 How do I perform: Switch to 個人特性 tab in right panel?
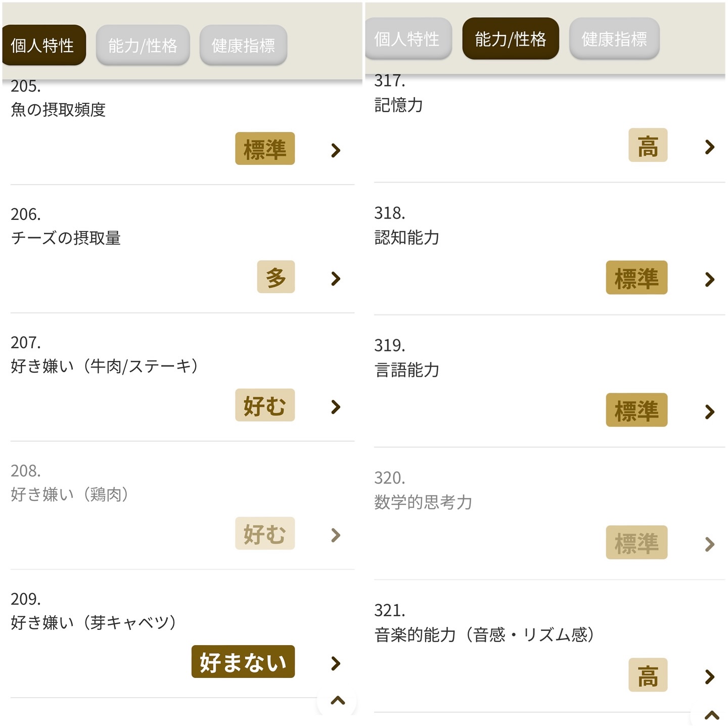[407, 39]
